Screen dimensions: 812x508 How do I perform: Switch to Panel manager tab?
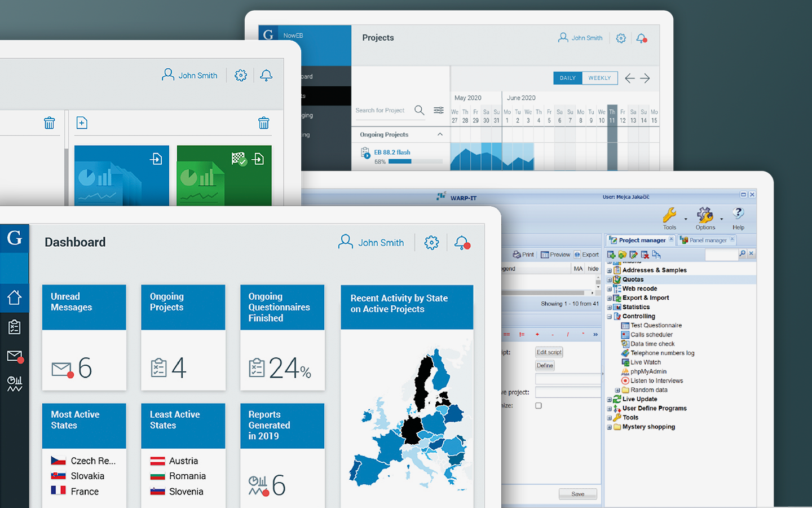pyautogui.click(x=708, y=240)
